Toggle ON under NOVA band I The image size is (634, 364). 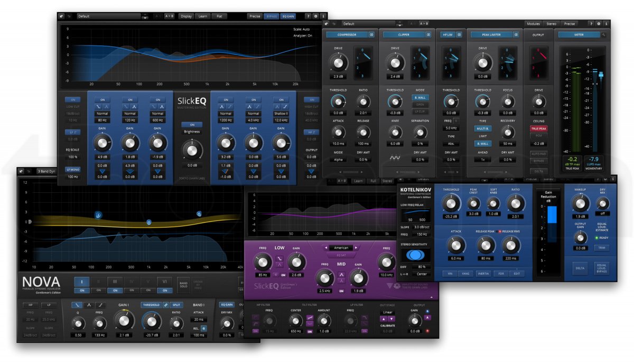[x=82, y=291]
